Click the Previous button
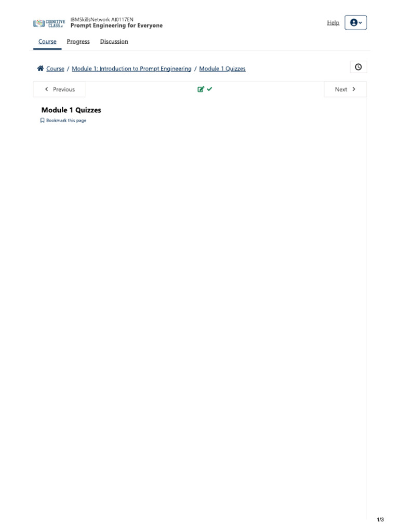Screen dimensions: 399x532 pyautogui.click(x=59, y=89)
